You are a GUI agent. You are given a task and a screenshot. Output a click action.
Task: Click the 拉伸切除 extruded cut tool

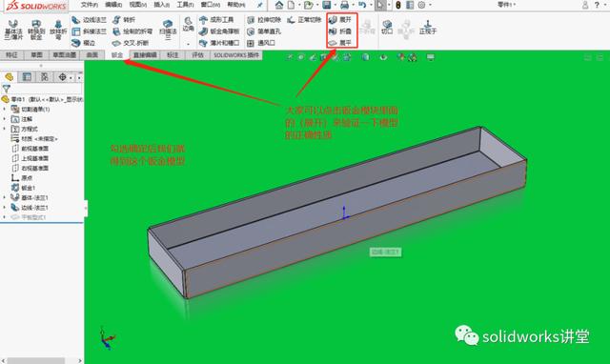[x=264, y=20]
